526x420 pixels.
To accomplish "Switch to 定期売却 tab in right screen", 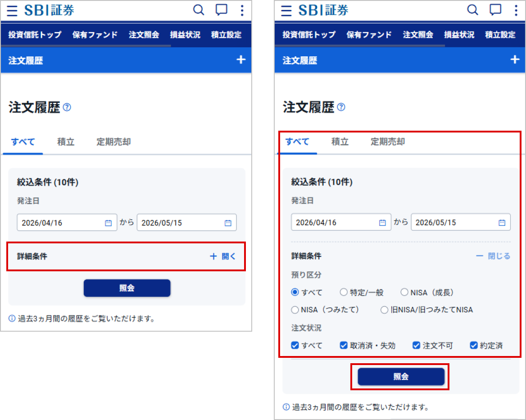I will click(x=388, y=142).
